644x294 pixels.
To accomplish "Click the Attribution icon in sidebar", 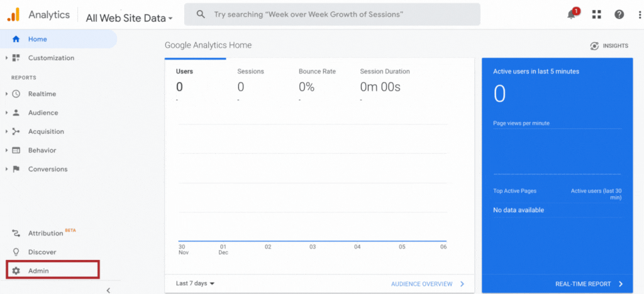I will (16, 233).
